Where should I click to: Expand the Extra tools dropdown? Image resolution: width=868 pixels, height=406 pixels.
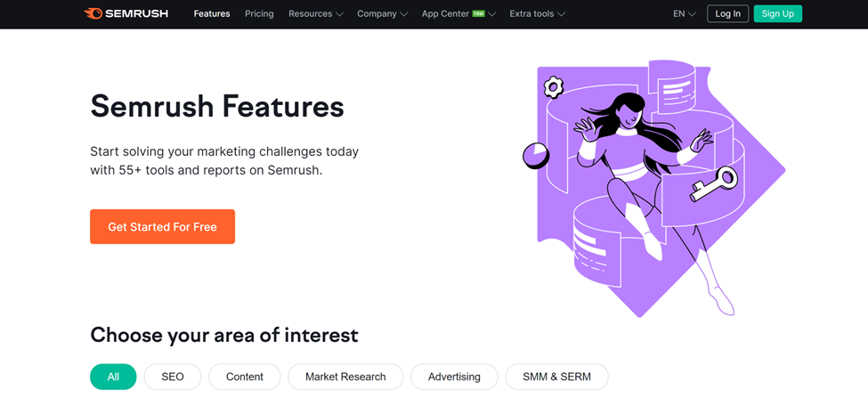click(537, 14)
